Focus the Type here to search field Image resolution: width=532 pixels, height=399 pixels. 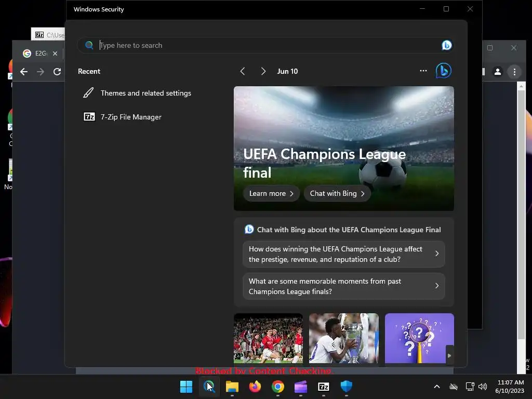(x=264, y=45)
